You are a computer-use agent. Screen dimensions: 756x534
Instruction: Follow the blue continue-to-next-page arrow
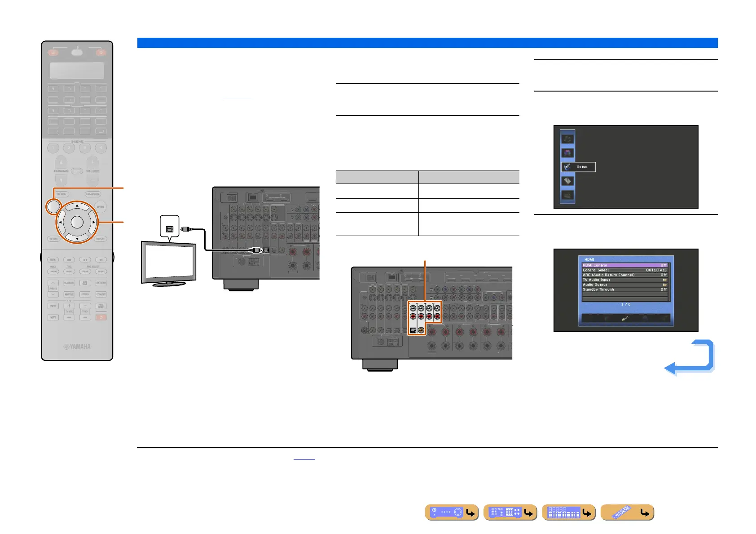point(689,357)
